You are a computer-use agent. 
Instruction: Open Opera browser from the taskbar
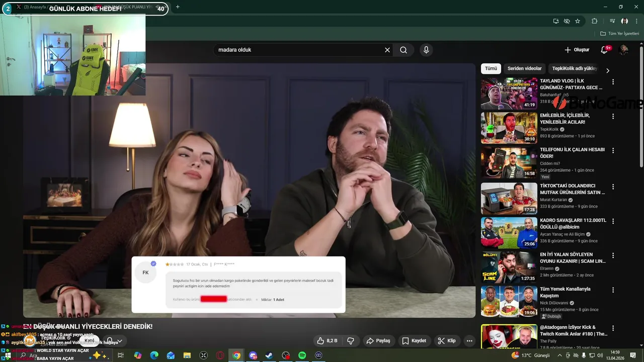click(x=220, y=355)
